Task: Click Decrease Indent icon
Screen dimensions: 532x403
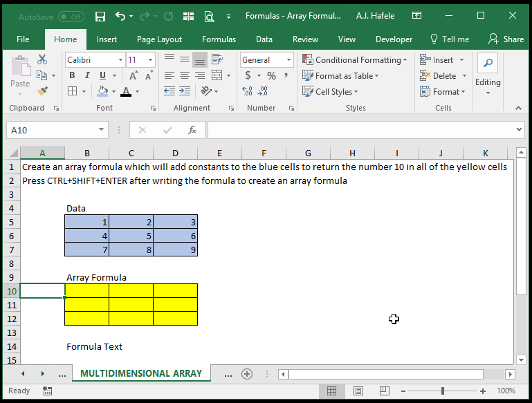Action: pyautogui.click(x=169, y=91)
